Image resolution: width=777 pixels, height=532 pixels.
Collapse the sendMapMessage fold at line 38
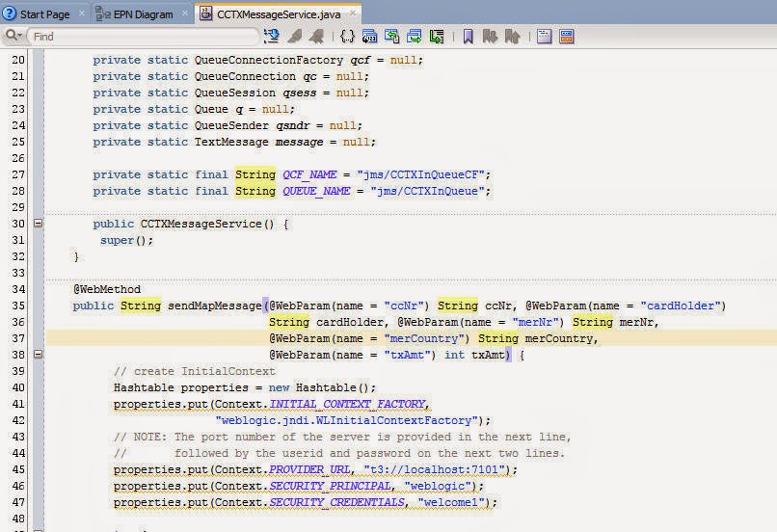point(38,354)
